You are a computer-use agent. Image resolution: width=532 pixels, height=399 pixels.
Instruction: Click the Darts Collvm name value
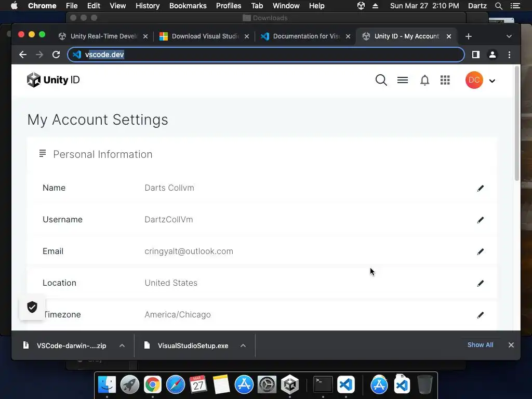(x=169, y=188)
